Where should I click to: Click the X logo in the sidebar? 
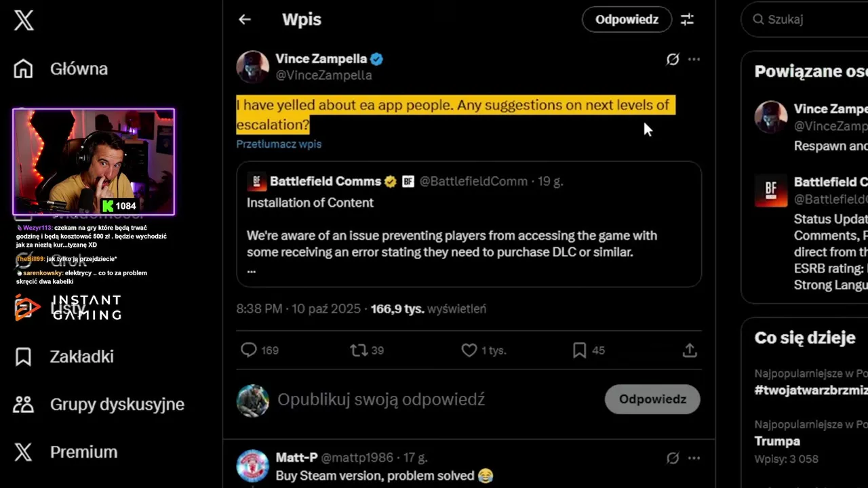pos(24,20)
